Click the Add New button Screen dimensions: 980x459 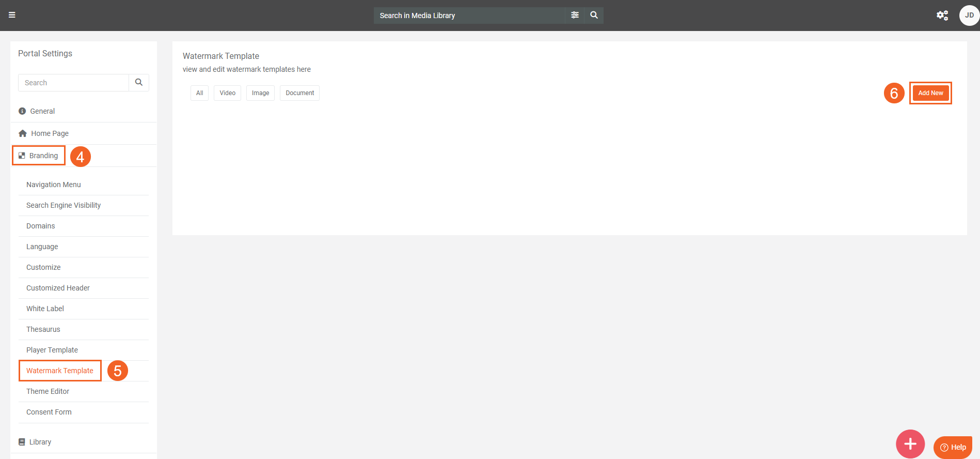coord(930,93)
